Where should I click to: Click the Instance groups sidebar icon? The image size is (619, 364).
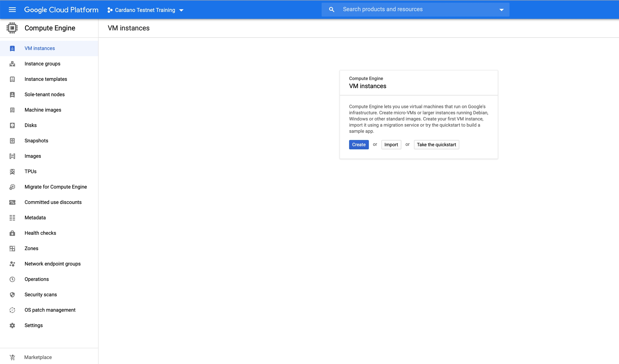[12, 64]
